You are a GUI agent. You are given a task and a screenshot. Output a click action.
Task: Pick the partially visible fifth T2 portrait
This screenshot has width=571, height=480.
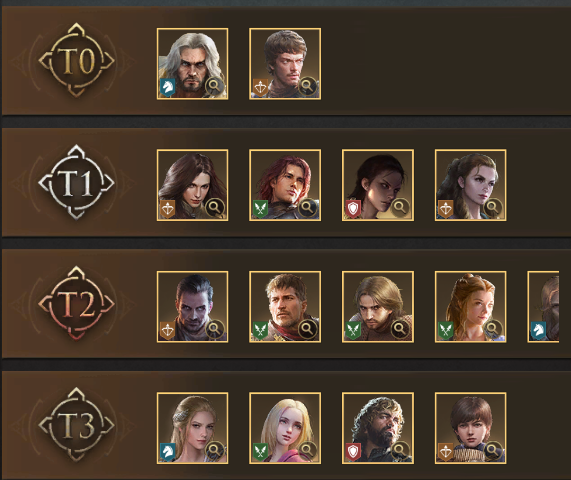(543, 307)
